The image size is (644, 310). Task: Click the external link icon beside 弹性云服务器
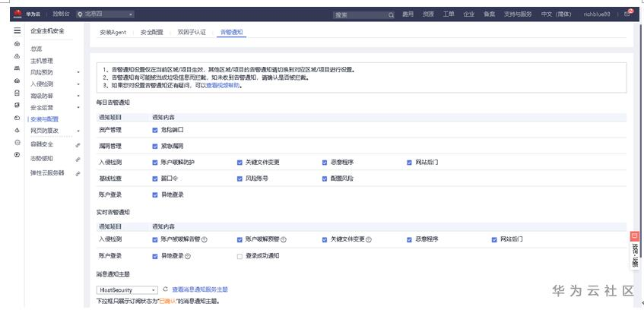78,173
